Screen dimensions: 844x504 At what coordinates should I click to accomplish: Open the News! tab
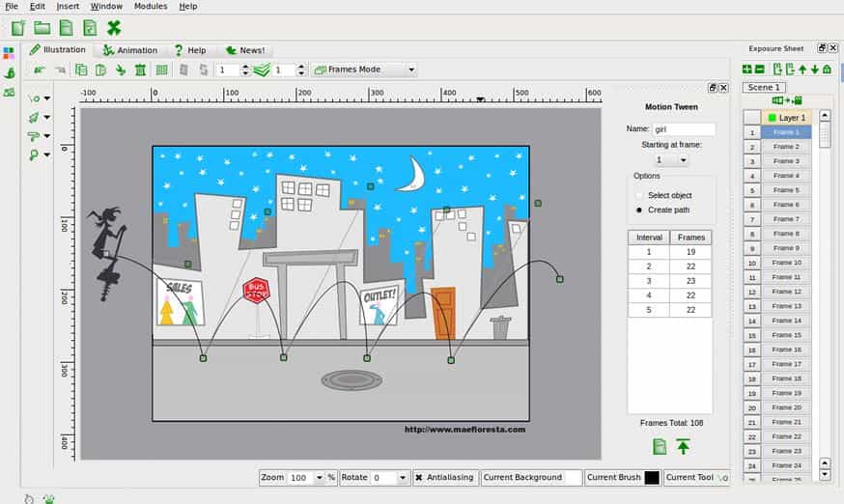(245, 50)
